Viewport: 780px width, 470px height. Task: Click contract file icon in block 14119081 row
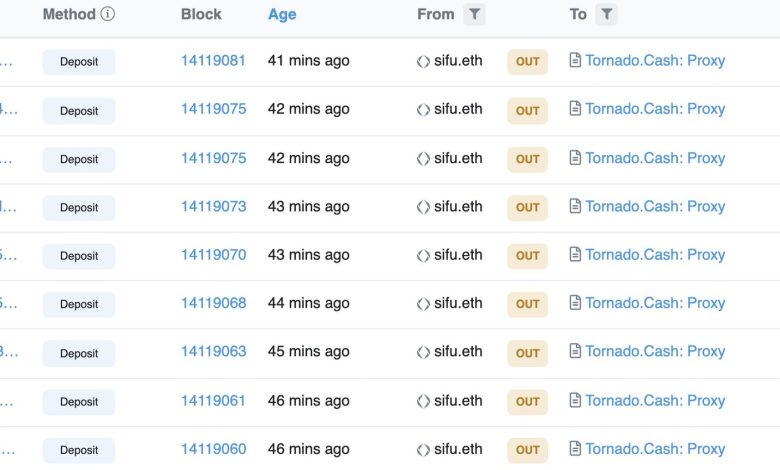point(575,61)
